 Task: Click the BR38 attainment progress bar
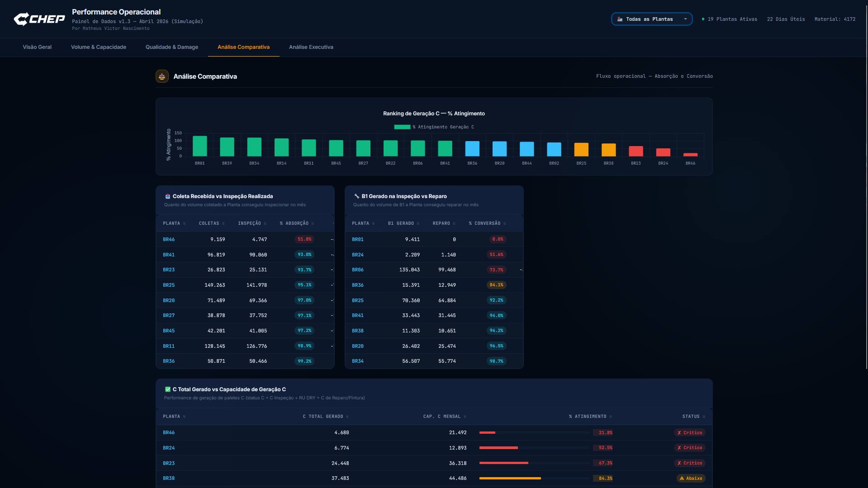(x=535, y=478)
